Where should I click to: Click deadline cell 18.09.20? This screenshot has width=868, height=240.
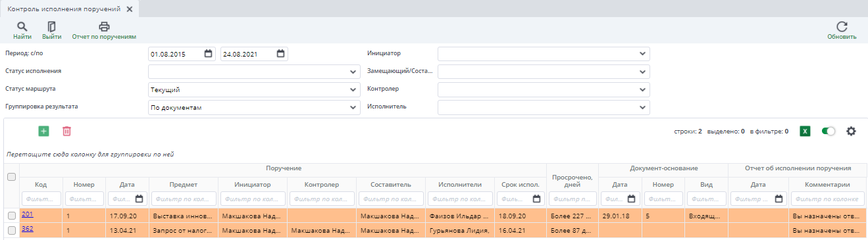pyautogui.click(x=520, y=216)
